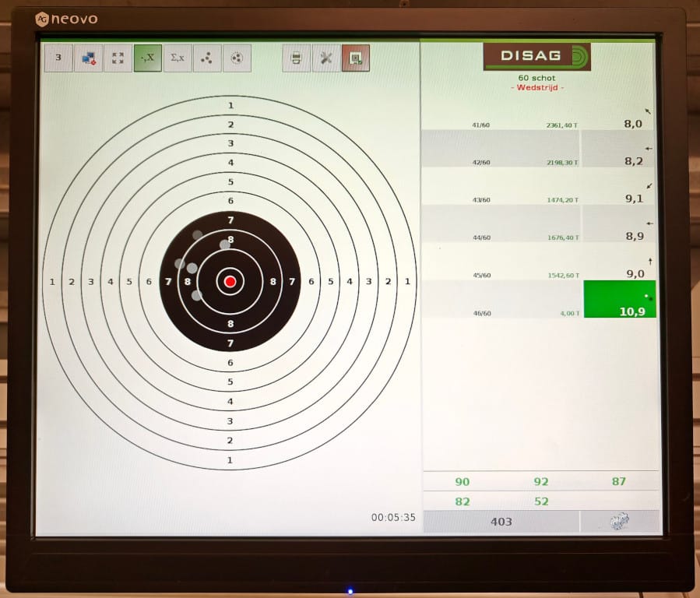
Task: Toggle the decimal ',X' scoring button
Action: (x=147, y=58)
